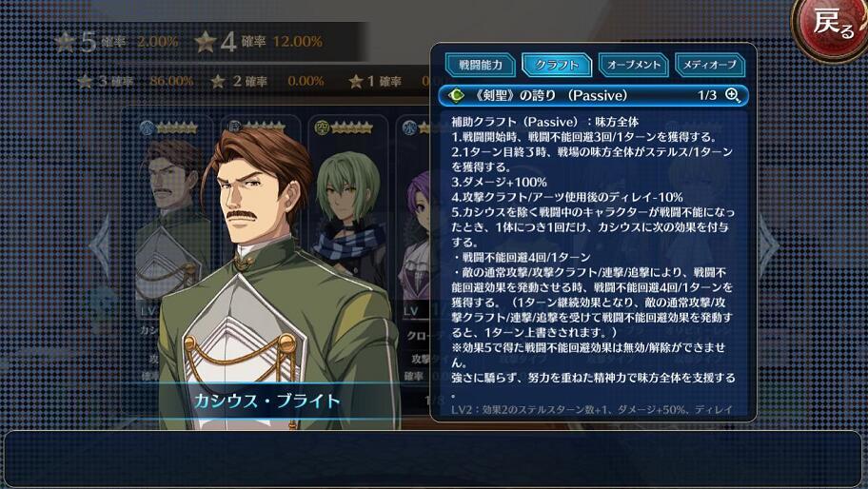Click the magnifier zoom icon beside 1/3
The width and height of the screenshot is (868, 489).
point(733,95)
